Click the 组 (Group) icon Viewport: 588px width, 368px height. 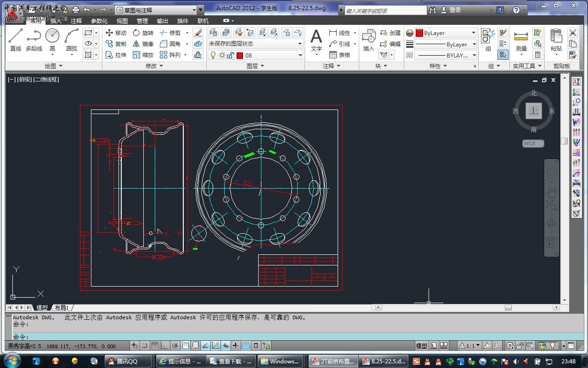[x=488, y=40]
